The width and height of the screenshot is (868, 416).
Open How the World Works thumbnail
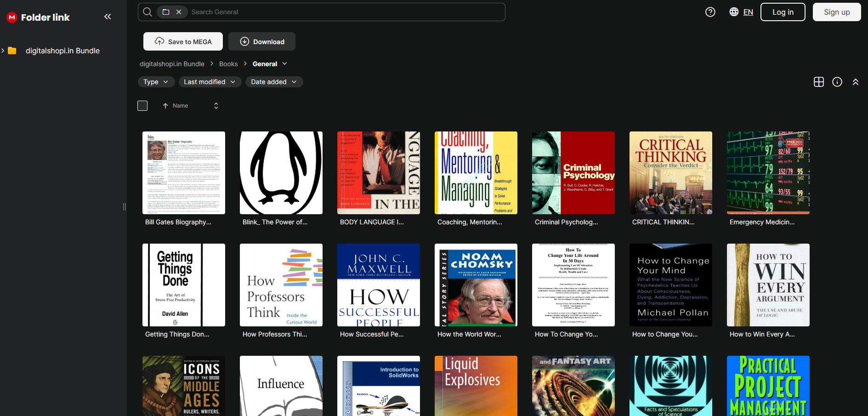pos(476,285)
